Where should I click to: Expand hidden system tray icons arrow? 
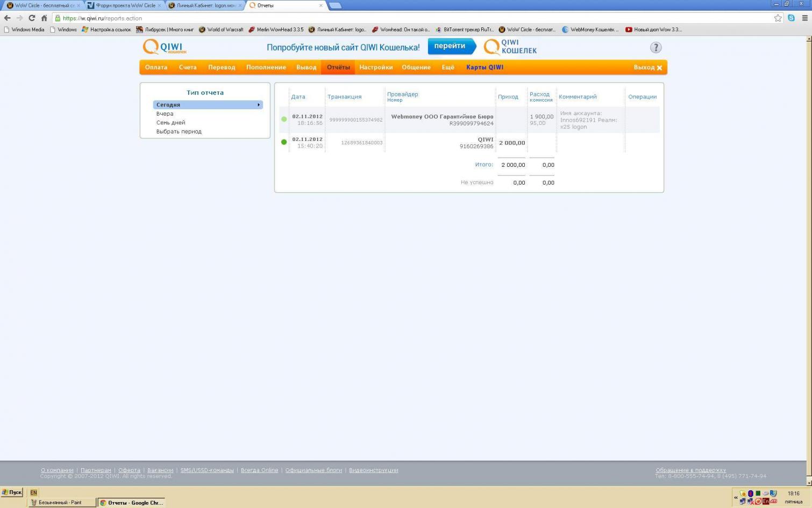(736, 497)
